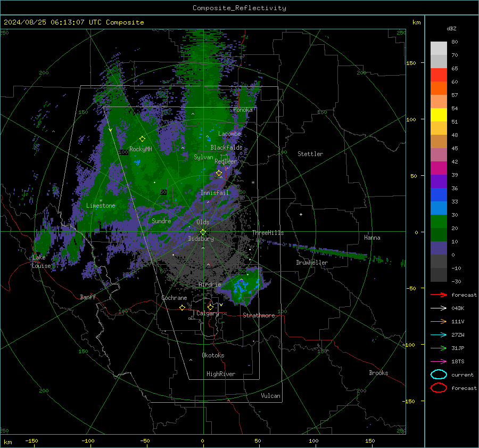
Task: Click the 42 dBZ magenta color swatch
Action: click(439, 168)
